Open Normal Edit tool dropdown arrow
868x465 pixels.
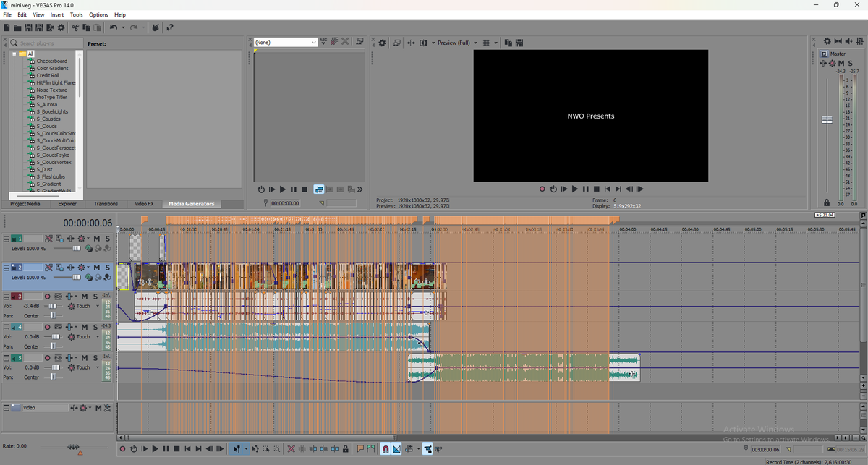[x=246, y=449]
